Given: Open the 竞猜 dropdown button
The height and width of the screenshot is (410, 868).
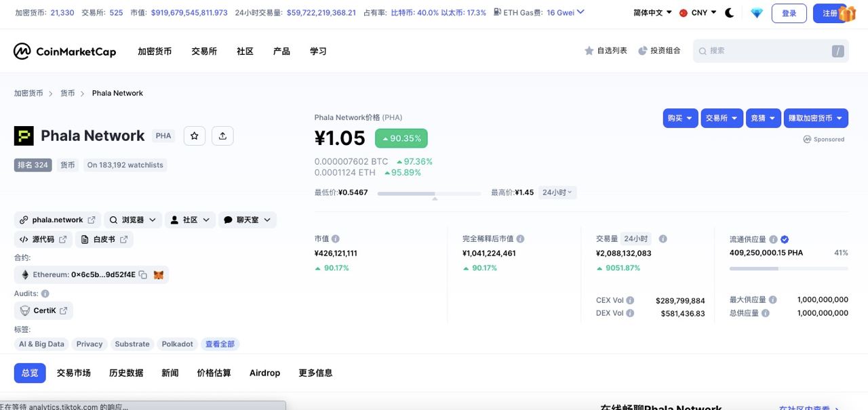Looking at the screenshot, I should click(x=763, y=118).
